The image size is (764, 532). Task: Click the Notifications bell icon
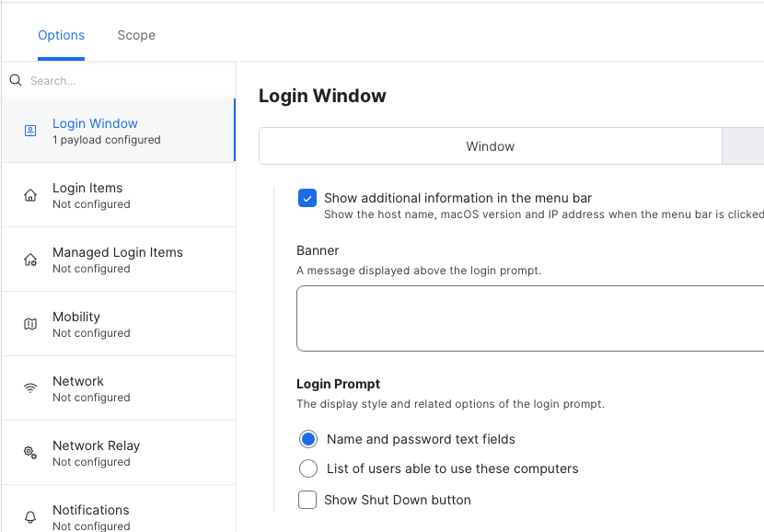coord(30,516)
